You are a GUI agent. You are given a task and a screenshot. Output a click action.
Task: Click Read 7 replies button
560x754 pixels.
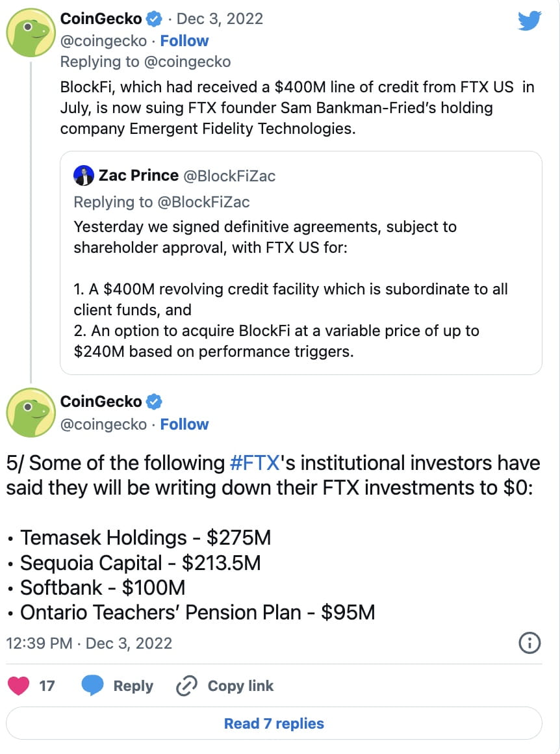click(x=274, y=723)
